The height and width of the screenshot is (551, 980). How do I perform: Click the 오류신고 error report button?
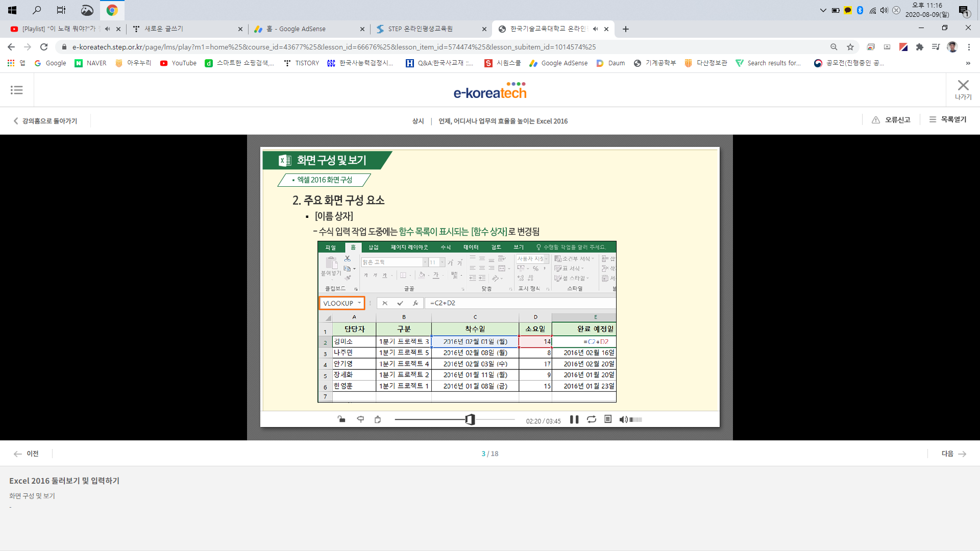891,120
